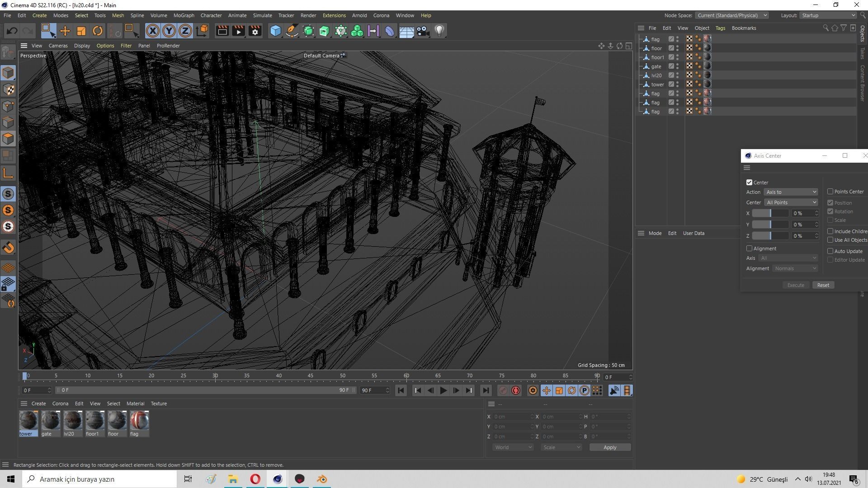This screenshot has height=488, width=868.
Task: Toggle Z axis lock
Action: point(185,31)
